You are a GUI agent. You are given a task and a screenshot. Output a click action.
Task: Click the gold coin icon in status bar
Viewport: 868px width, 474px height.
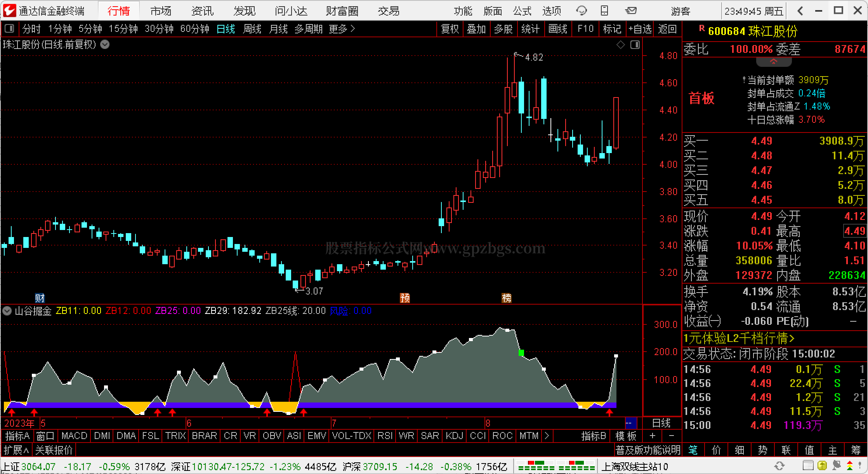click(x=822, y=465)
